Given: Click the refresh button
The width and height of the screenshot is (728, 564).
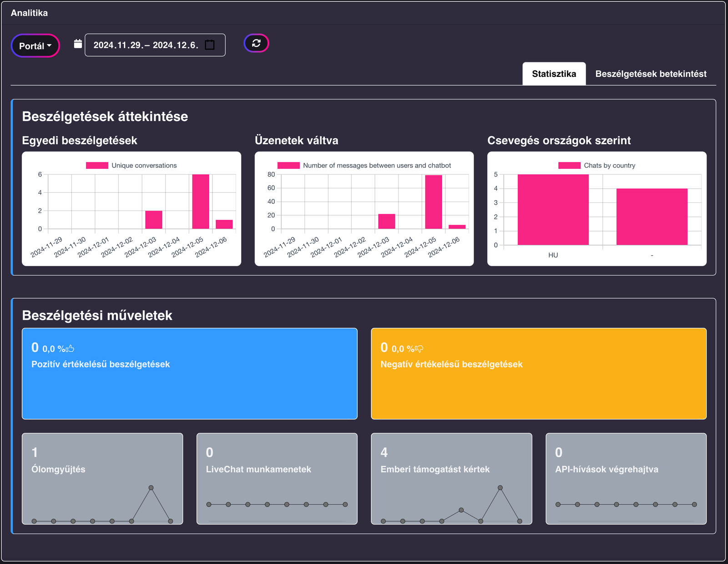Looking at the screenshot, I should click(x=256, y=43).
